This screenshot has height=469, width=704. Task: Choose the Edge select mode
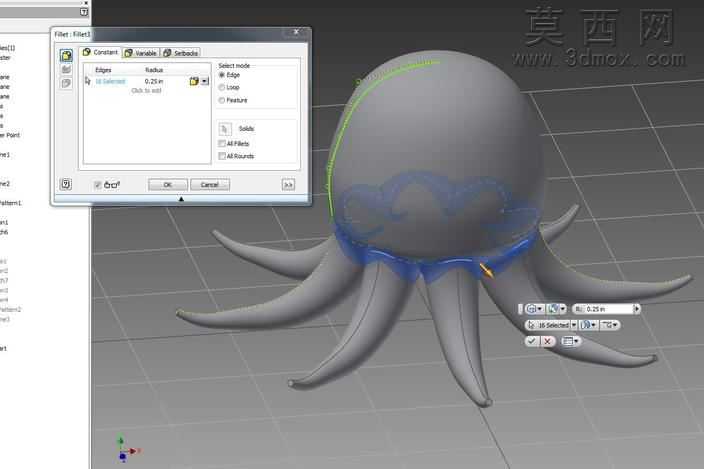222,75
